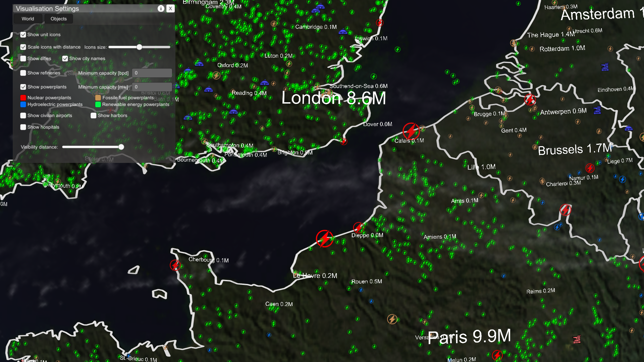Select large nuclear powerplant icon west of Dieppe
644x362 pixels.
pos(324,238)
